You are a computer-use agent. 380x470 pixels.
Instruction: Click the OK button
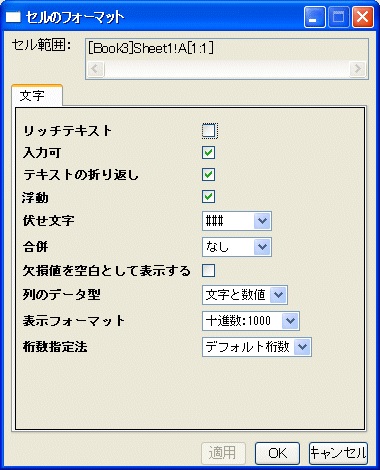click(277, 453)
